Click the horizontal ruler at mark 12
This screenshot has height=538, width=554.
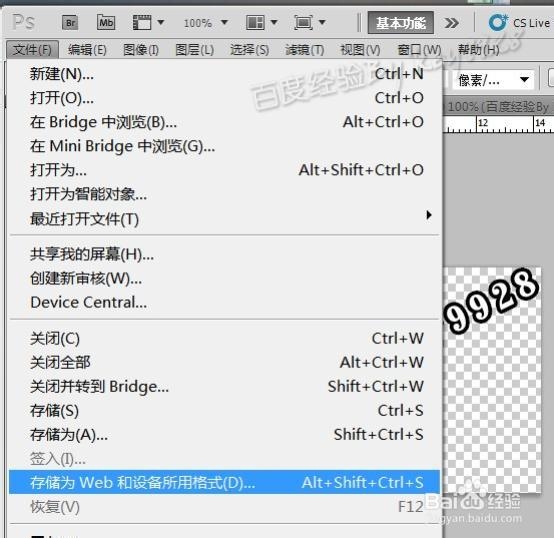(482, 123)
